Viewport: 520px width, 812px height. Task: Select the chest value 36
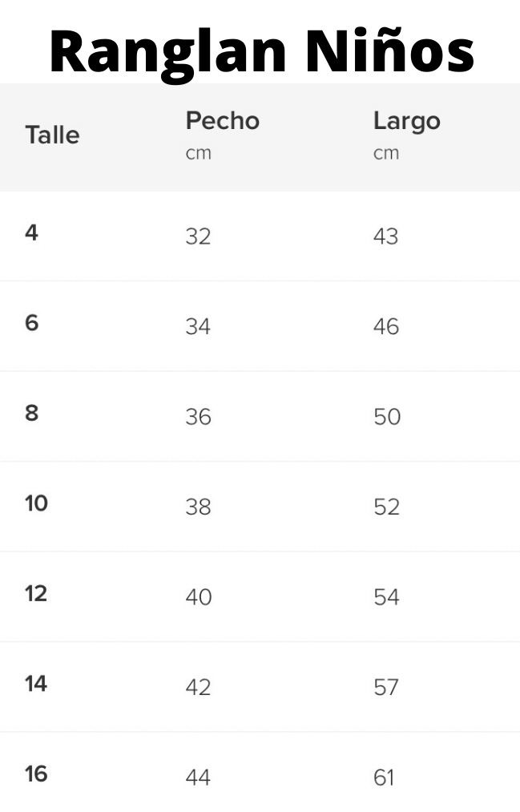click(x=198, y=417)
